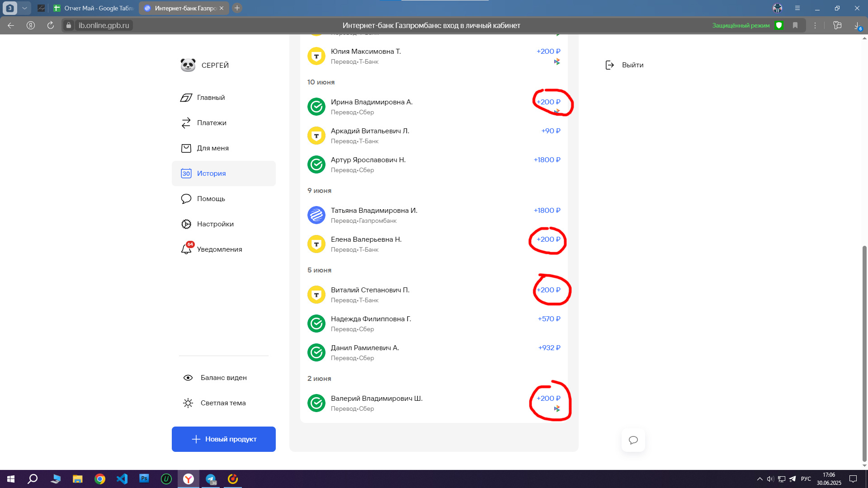Click the +1800 ₽ amount for Артур Ярославович
This screenshot has width=868, height=488.
(x=547, y=160)
